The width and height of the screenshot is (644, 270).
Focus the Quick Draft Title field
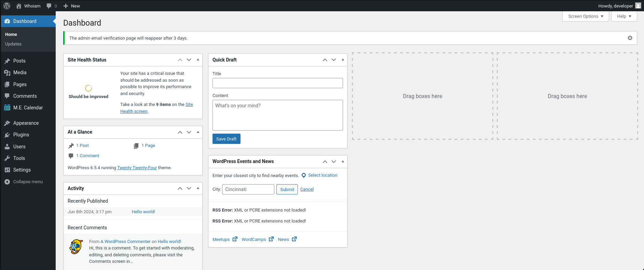[x=278, y=83]
